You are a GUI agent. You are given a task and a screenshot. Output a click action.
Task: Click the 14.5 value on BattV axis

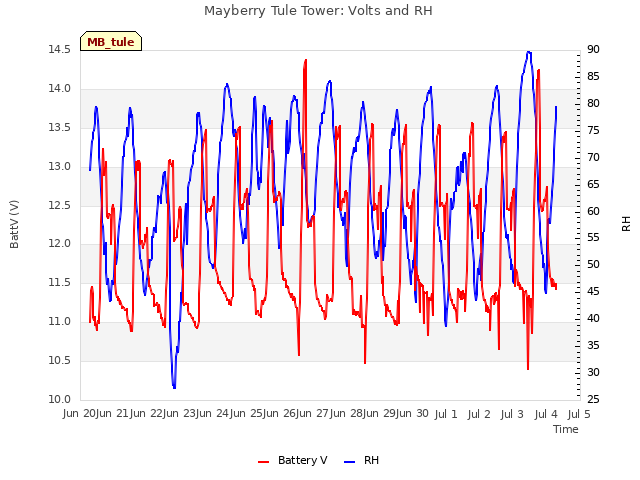60,49
